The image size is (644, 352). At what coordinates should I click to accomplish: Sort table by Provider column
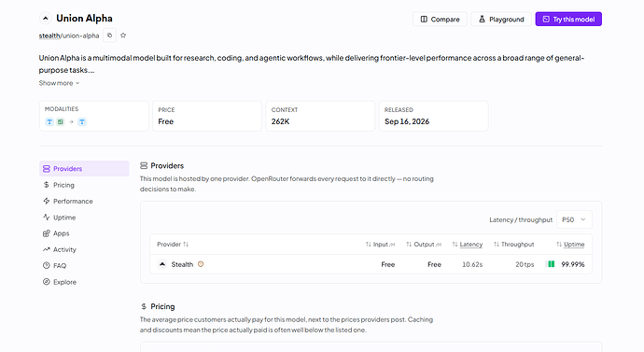coord(173,244)
